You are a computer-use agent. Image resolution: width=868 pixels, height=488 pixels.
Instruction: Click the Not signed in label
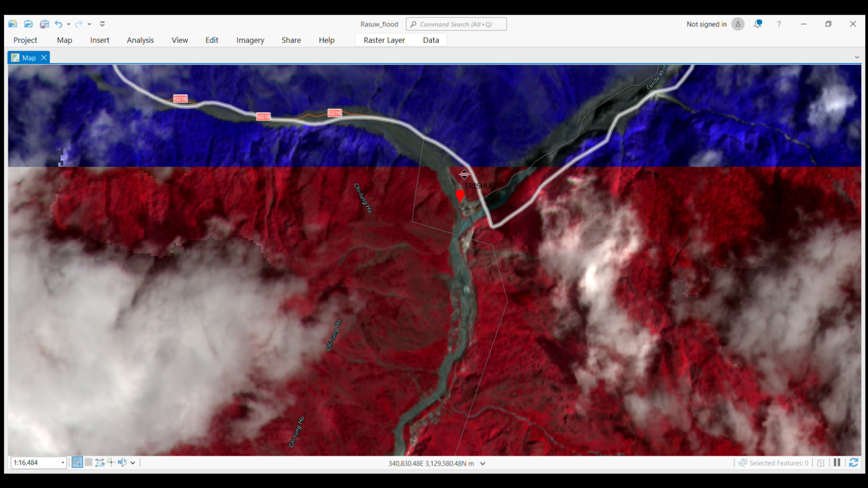pyautogui.click(x=706, y=24)
